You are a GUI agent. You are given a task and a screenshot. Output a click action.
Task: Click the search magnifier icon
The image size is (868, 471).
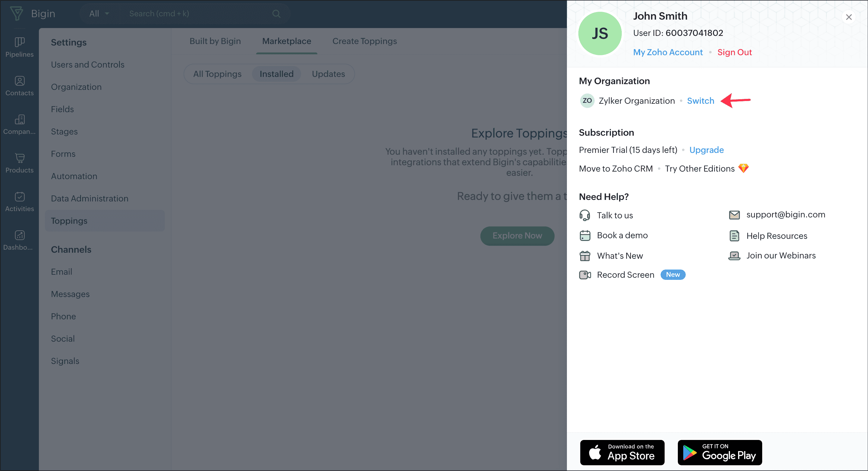[x=276, y=14]
